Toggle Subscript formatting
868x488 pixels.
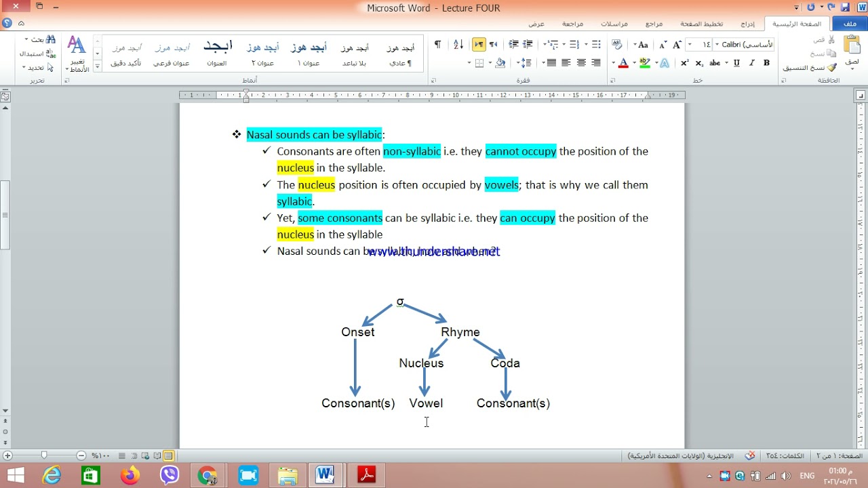tap(699, 63)
